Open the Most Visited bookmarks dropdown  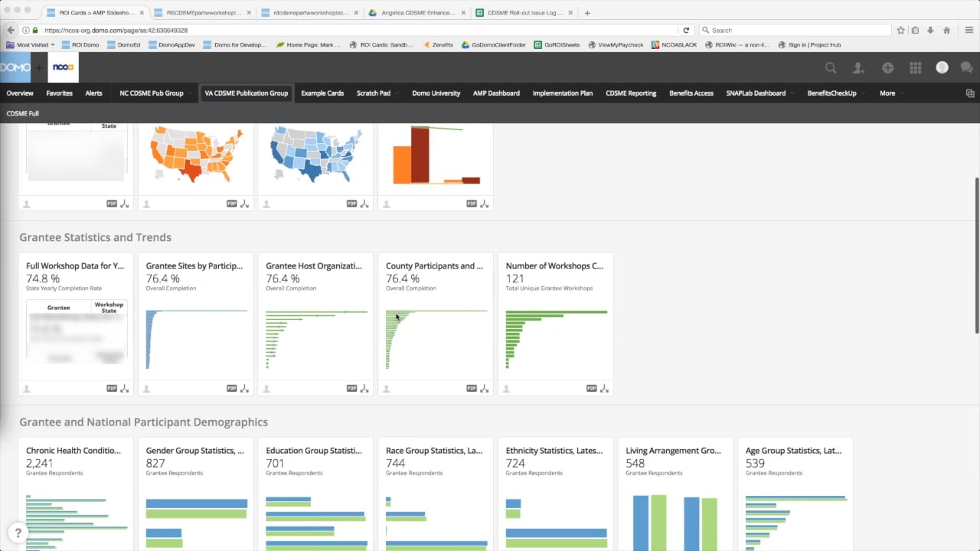click(31, 45)
